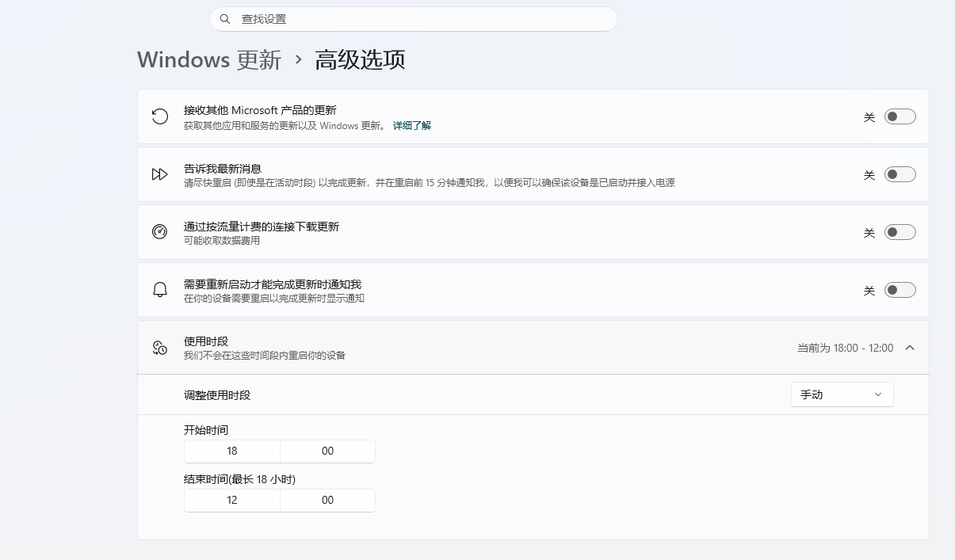Click the 通过按流量计费的连接下载更新 title

[262, 226]
